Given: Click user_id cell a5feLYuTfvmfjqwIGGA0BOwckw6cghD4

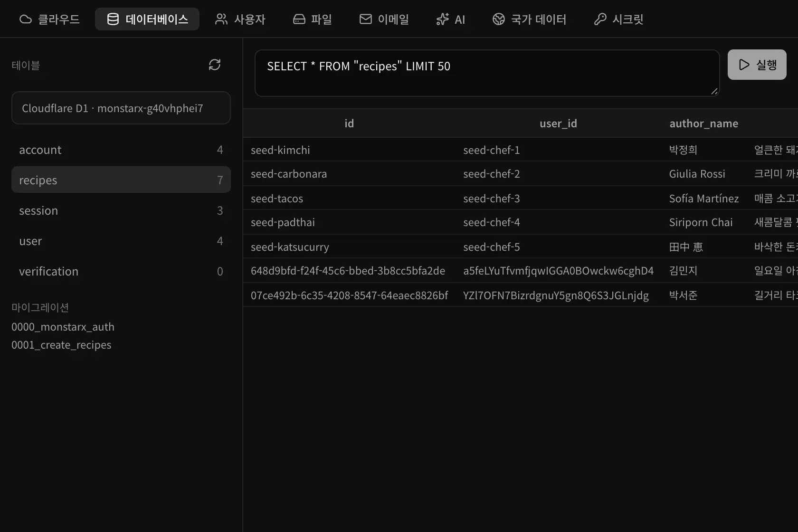Looking at the screenshot, I should point(558,271).
